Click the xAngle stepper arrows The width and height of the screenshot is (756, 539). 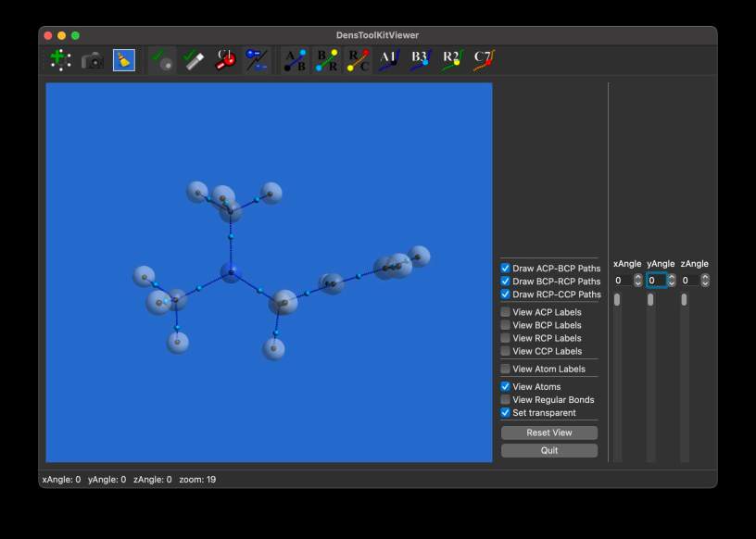[637, 280]
